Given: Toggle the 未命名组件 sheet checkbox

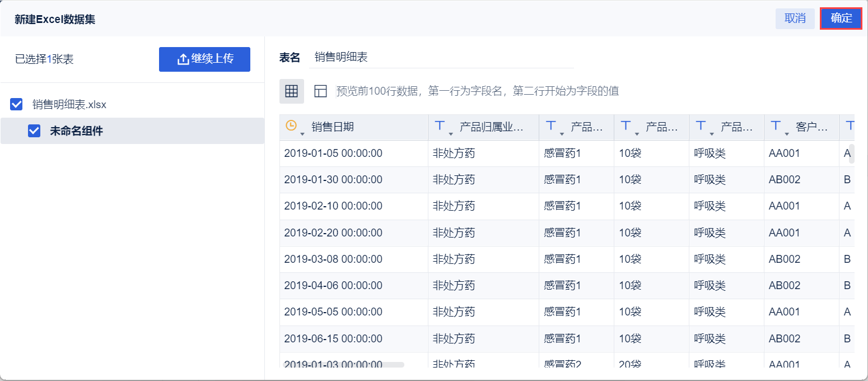Looking at the screenshot, I should point(34,131).
